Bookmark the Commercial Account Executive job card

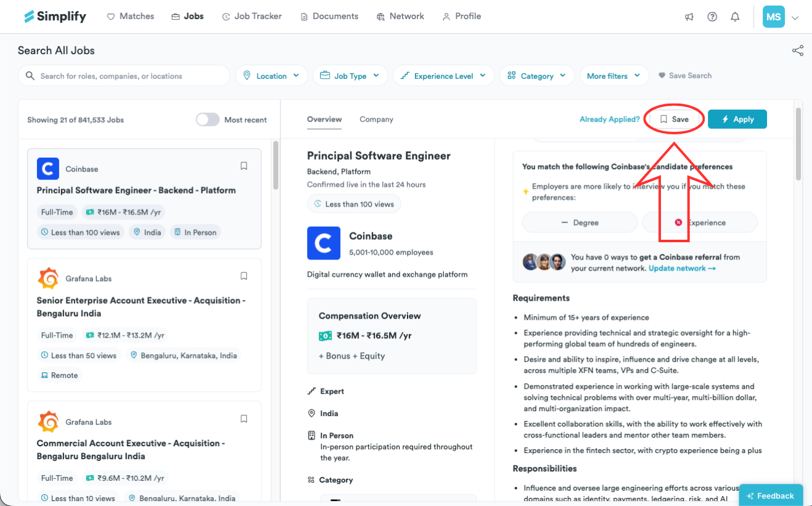(x=244, y=419)
